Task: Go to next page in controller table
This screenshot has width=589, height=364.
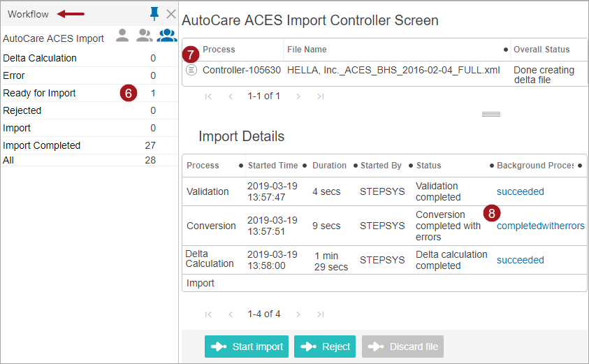Action: coord(298,96)
